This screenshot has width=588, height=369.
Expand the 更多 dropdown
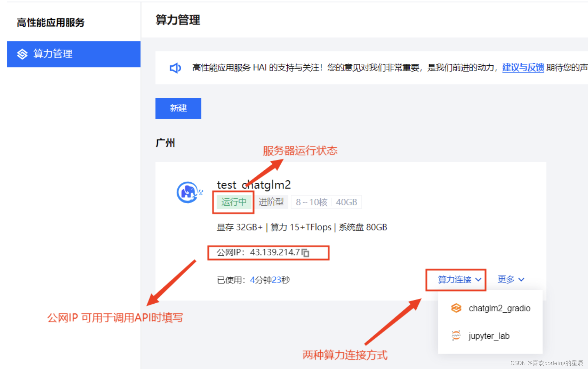click(x=511, y=279)
